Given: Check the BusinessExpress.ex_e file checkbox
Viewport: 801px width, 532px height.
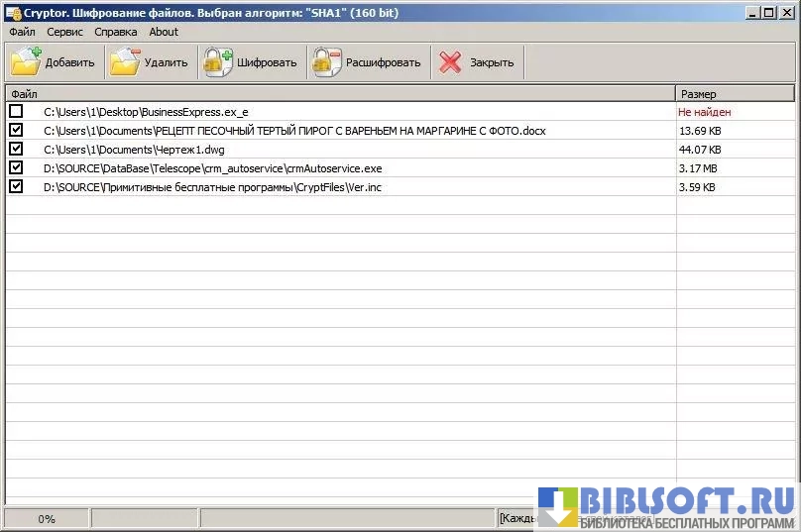Looking at the screenshot, I should coord(16,112).
